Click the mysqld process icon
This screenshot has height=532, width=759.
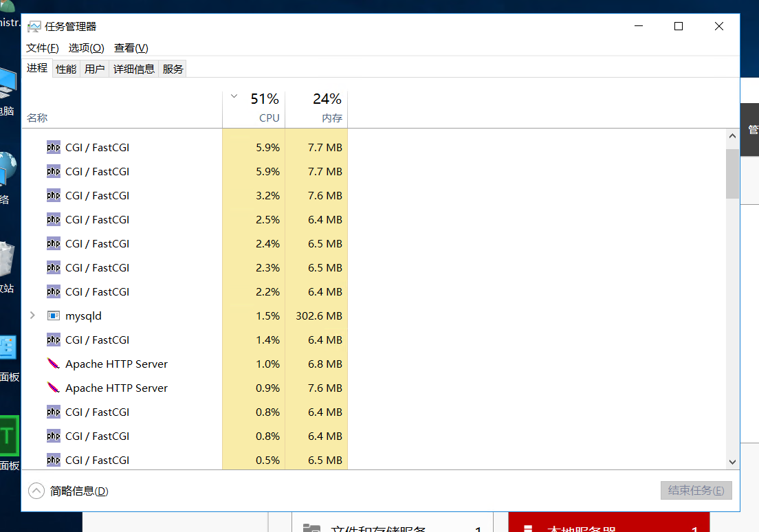[53, 315]
